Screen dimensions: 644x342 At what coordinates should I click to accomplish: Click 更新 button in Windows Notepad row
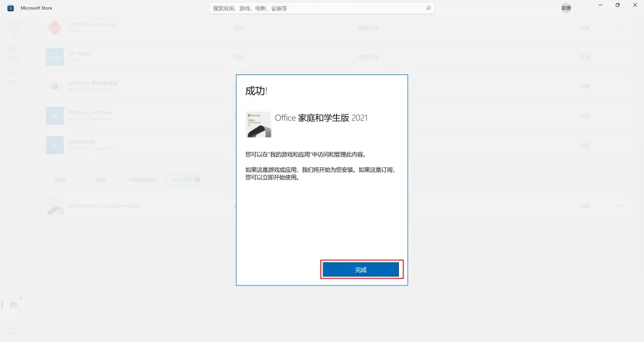point(585,116)
